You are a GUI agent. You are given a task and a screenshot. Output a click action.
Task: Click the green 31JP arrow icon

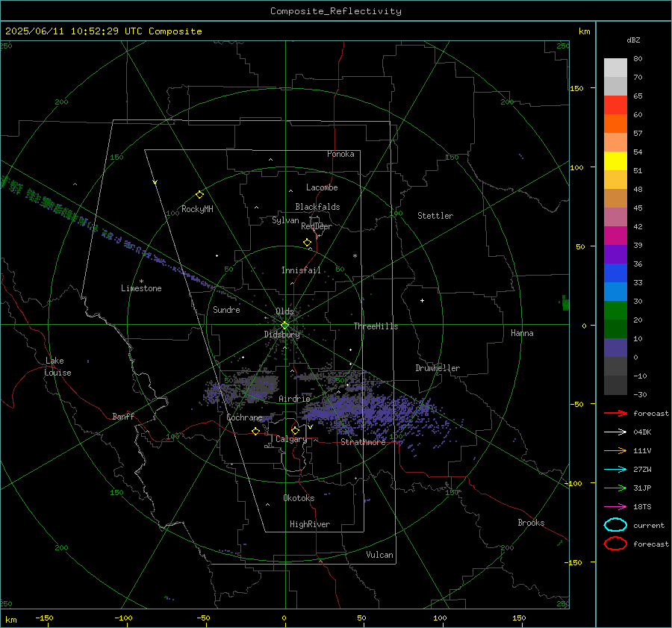(x=615, y=488)
